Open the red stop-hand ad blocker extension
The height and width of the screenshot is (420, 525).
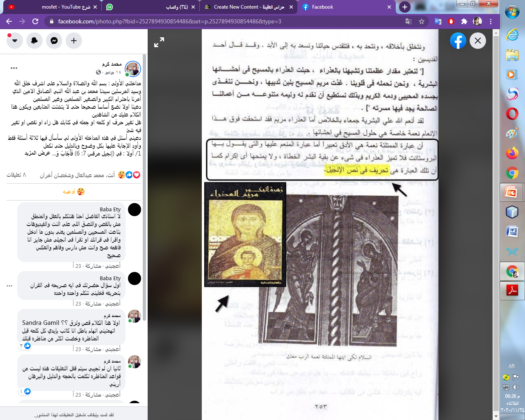pos(451,21)
